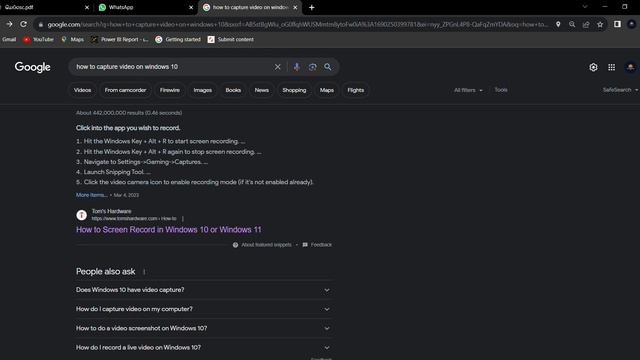The height and width of the screenshot is (360, 640).
Task: Click the Google search input field
Action: (171, 67)
